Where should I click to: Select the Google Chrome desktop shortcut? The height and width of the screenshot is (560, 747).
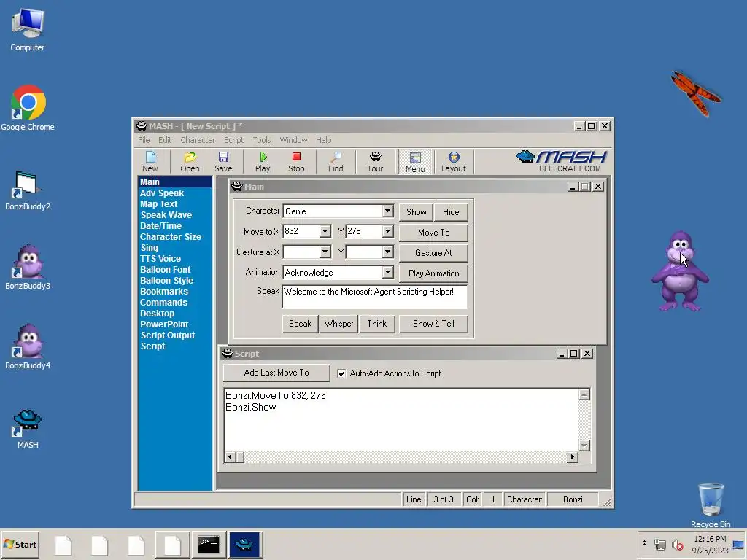[x=28, y=108]
